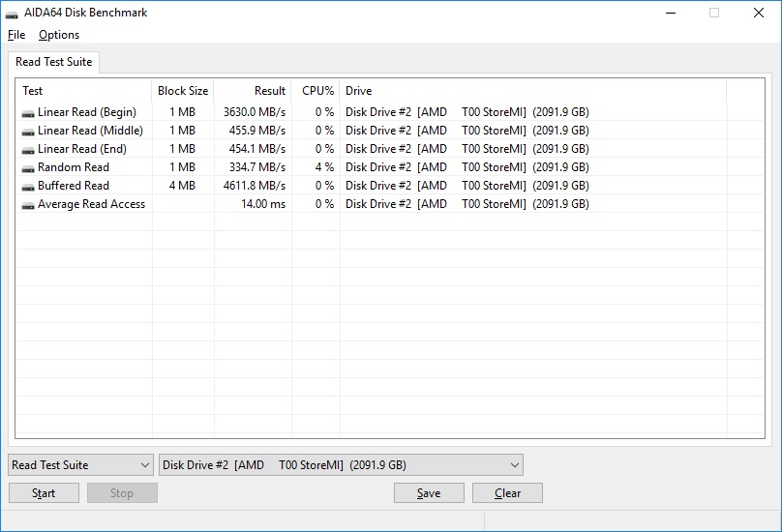The image size is (782, 532).
Task: Click the 334.7 MB/s result value
Action: point(257,167)
